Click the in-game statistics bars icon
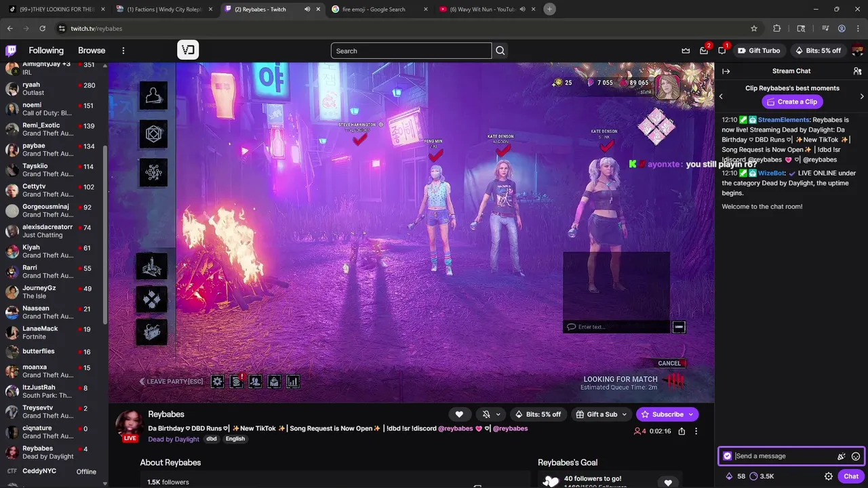 293,382
